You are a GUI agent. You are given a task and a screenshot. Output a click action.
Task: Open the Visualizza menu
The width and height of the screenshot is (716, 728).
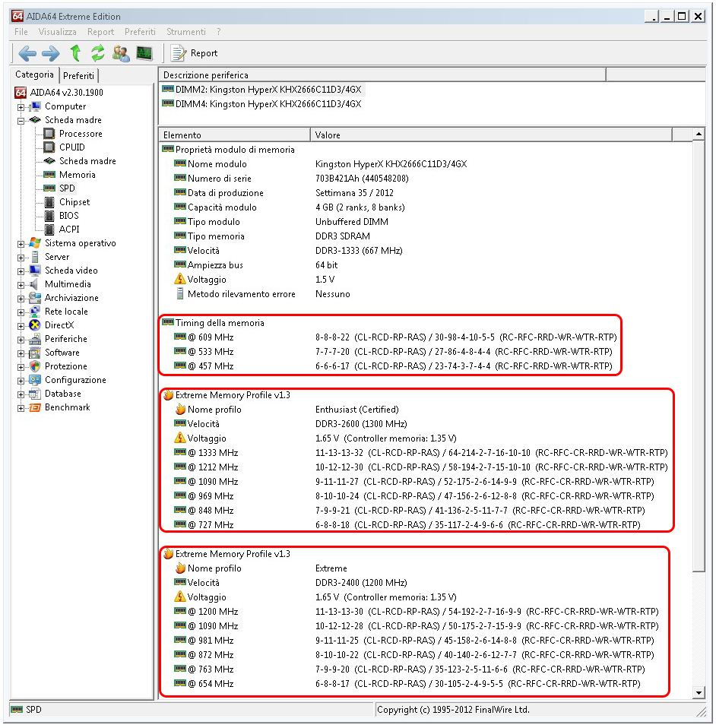click(57, 32)
